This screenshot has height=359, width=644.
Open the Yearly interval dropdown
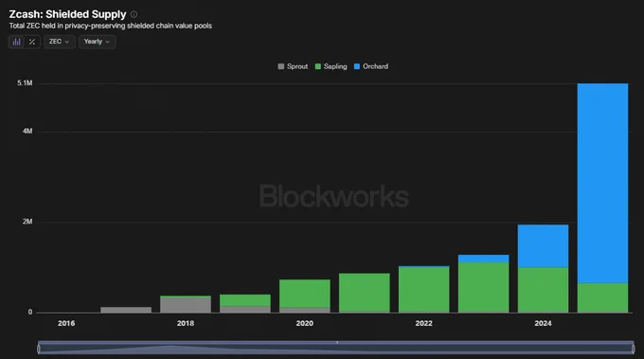pyautogui.click(x=98, y=42)
